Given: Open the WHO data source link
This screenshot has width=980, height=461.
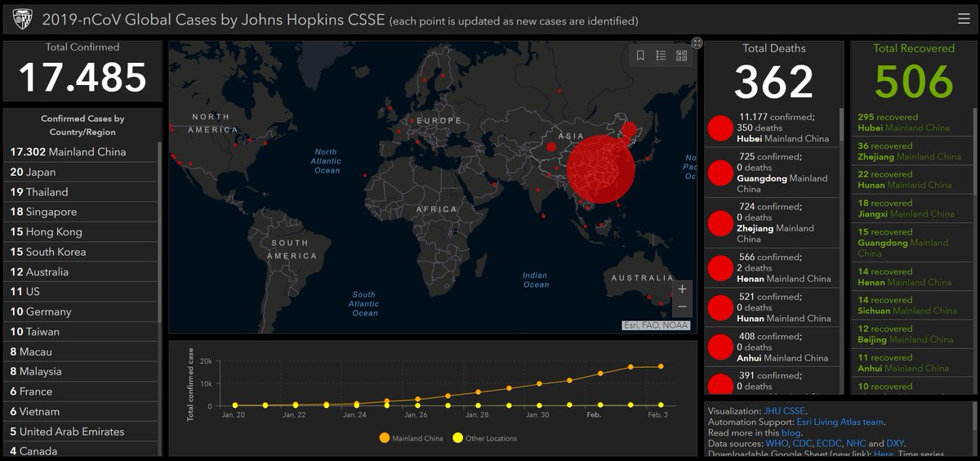Looking at the screenshot, I should (777, 443).
